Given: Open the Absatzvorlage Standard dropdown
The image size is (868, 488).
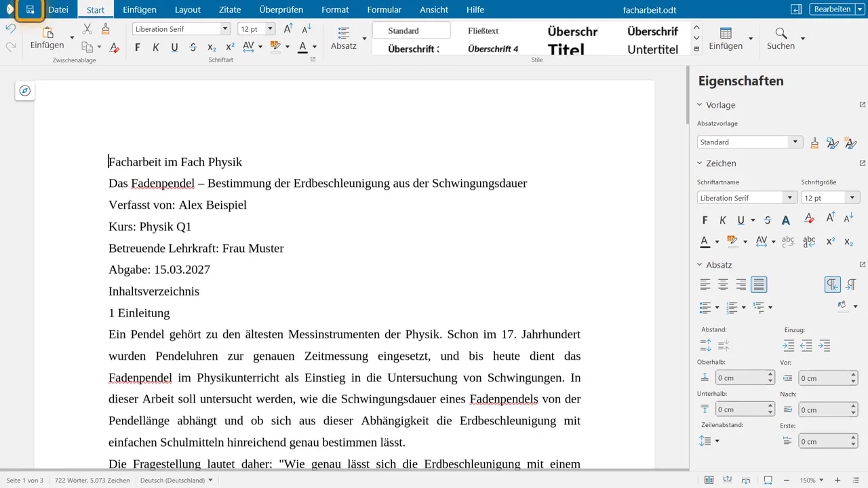Looking at the screenshot, I should [795, 142].
